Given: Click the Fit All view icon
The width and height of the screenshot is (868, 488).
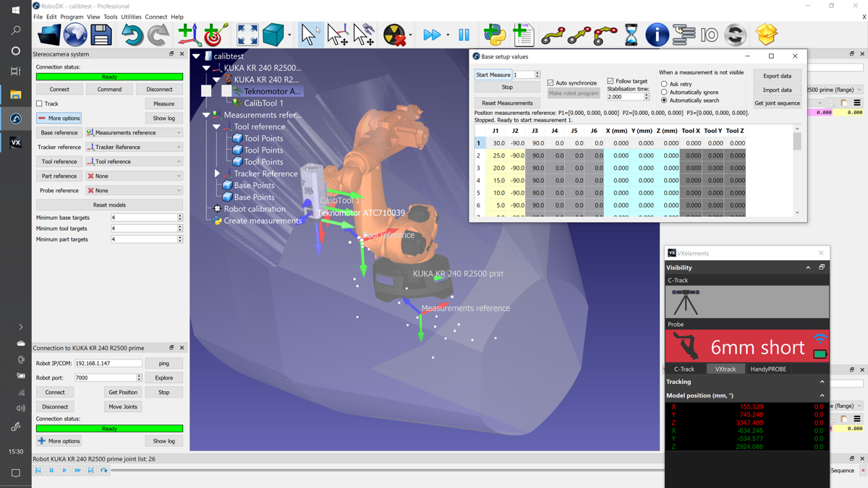Looking at the screenshot, I should (x=247, y=35).
